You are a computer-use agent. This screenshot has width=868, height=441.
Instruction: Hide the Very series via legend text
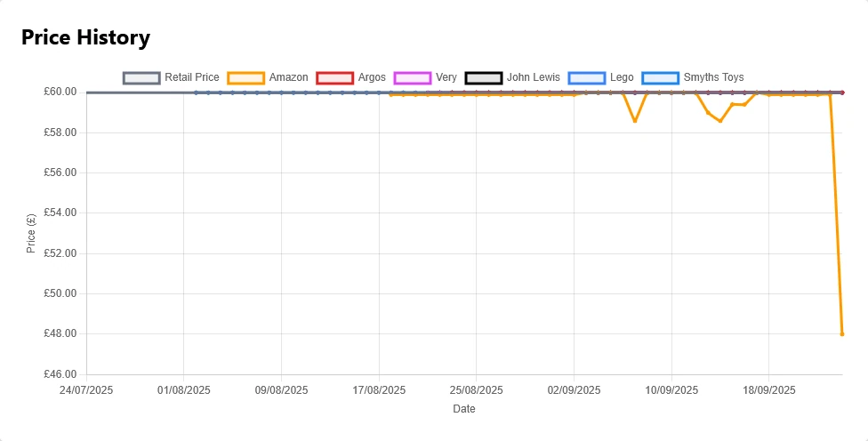click(446, 78)
